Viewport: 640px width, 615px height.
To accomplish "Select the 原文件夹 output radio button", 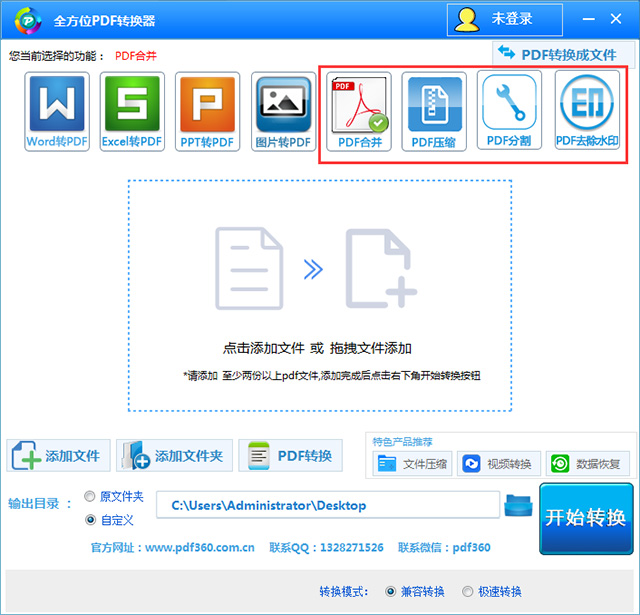I will coord(90,496).
